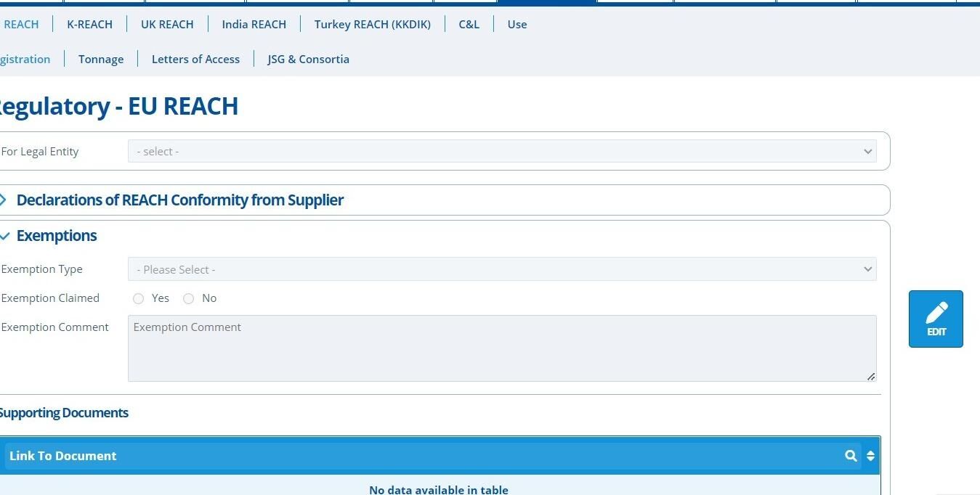The height and width of the screenshot is (495, 980).
Task: Open the Turkey REACH (KKDIK) tab
Action: click(x=372, y=24)
